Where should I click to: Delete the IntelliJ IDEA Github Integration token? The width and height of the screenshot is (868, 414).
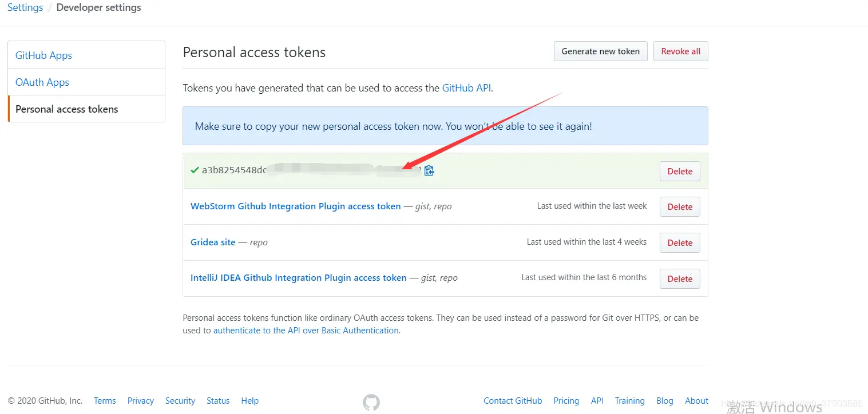pos(680,278)
